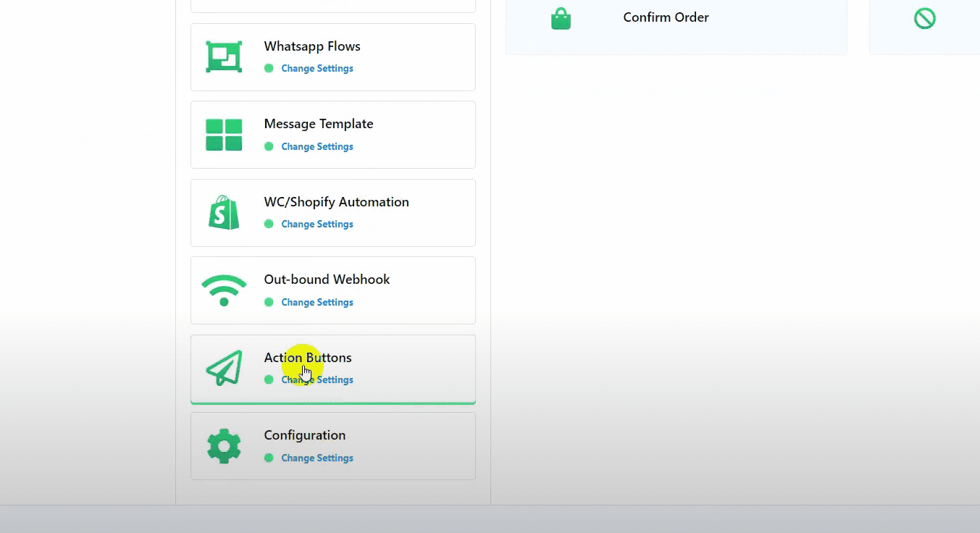Click the Confirm Order shopping bag icon
Viewport: 980px width, 533px height.
click(561, 18)
